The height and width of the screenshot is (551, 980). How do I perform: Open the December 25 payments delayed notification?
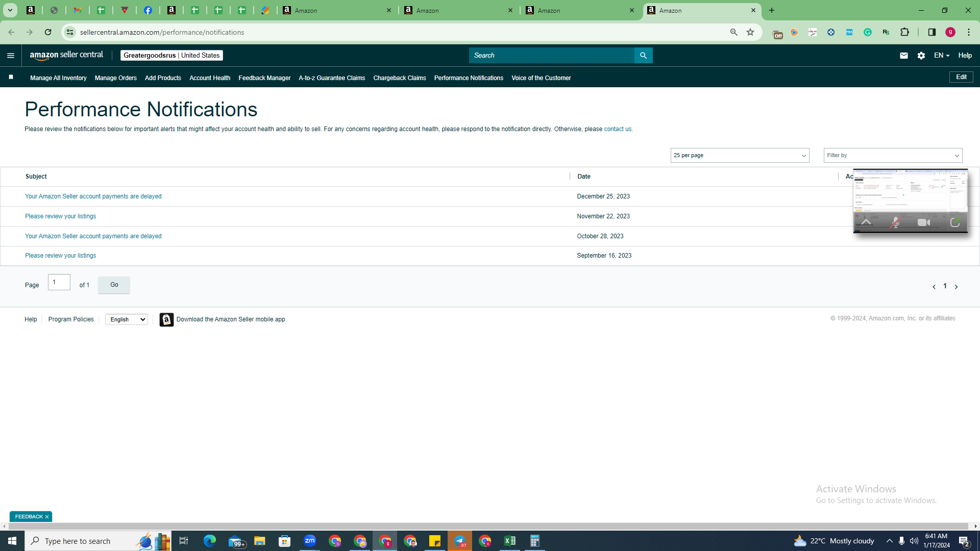click(93, 196)
